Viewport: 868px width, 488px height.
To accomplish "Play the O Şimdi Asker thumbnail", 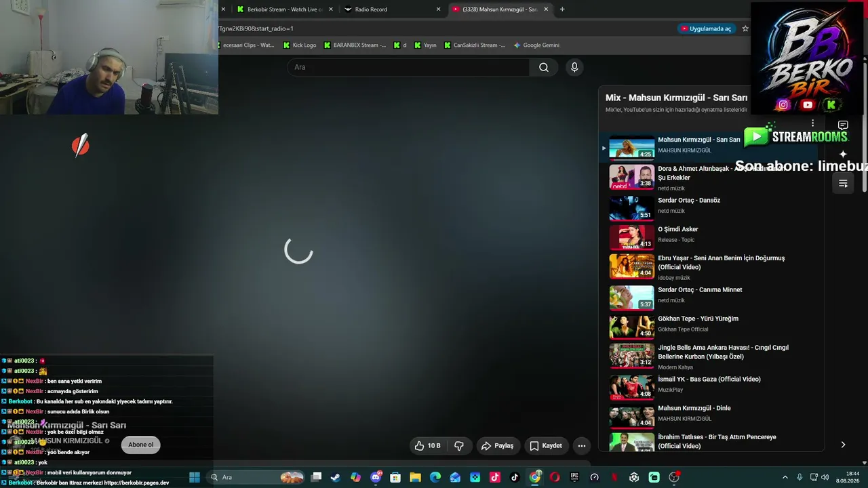I will pos(631,237).
